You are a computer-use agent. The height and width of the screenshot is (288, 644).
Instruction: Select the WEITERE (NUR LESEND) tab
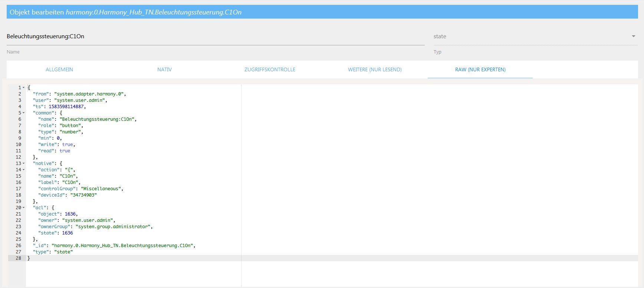coord(375,69)
